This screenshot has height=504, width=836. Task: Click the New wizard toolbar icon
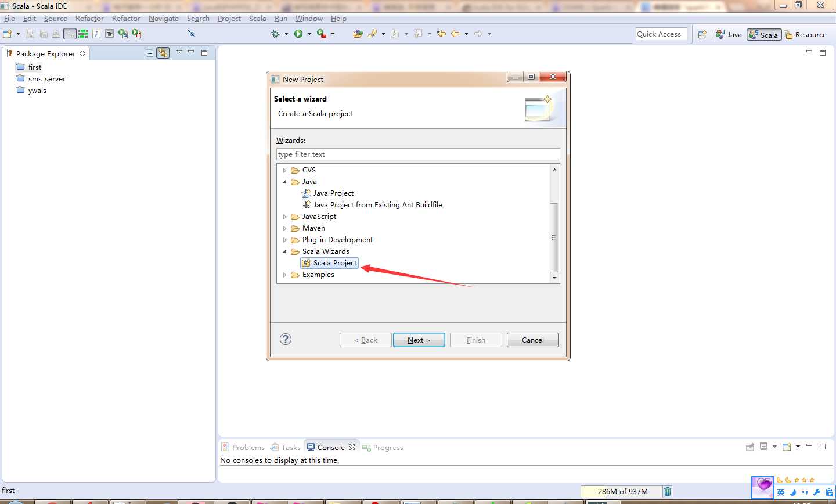pos(8,34)
